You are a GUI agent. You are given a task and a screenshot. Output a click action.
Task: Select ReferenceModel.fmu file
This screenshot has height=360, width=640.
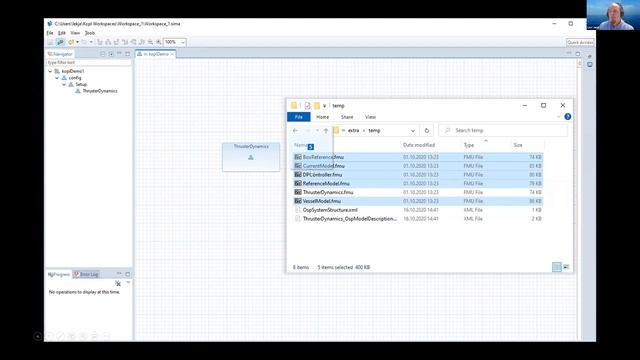tap(418, 184)
